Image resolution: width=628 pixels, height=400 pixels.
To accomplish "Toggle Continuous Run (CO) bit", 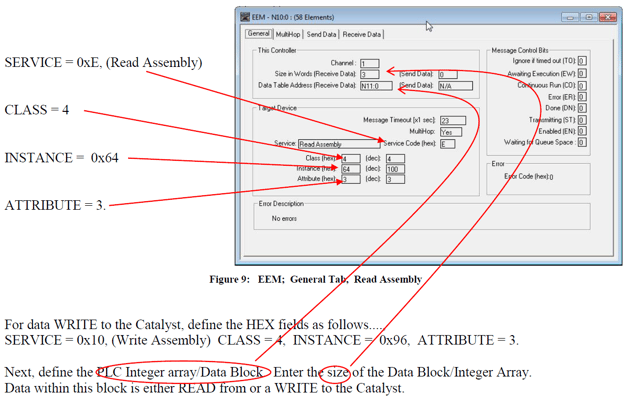I will click(582, 85).
